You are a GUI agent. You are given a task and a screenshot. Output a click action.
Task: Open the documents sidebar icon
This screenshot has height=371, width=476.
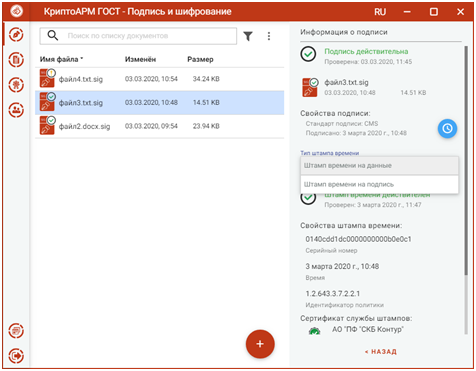coord(16,60)
